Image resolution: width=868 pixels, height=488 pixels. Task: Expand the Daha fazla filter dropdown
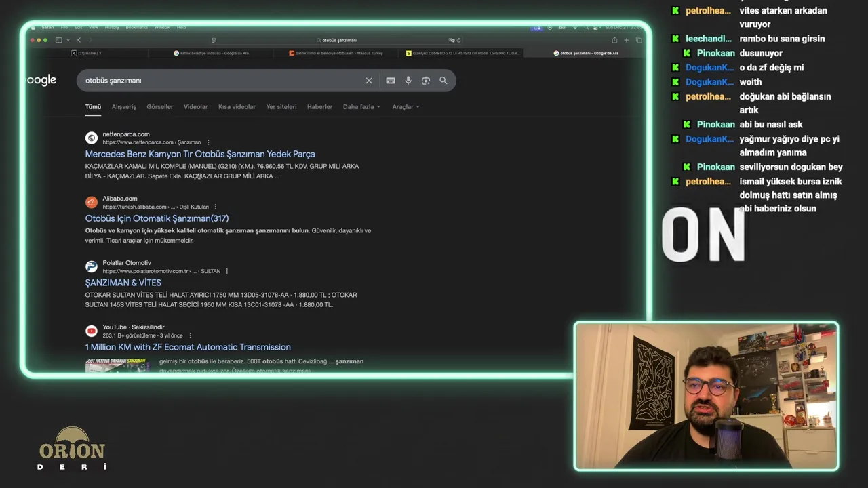[x=361, y=107]
